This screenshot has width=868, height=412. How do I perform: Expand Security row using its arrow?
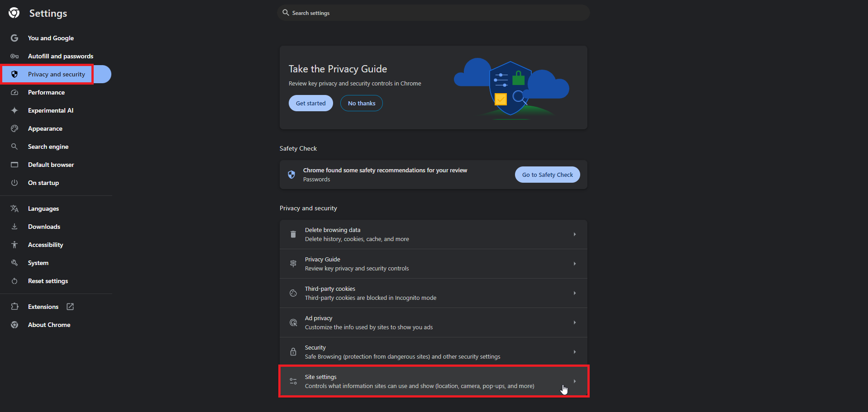(575, 352)
